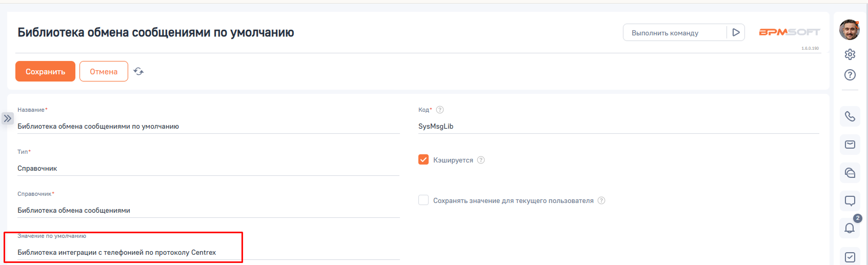Click the Отмена button

tap(104, 71)
